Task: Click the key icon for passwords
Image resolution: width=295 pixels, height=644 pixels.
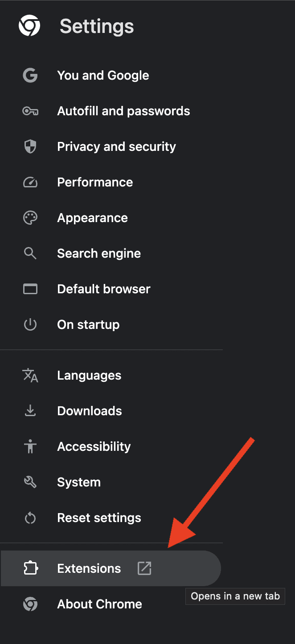Action: [30, 111]
